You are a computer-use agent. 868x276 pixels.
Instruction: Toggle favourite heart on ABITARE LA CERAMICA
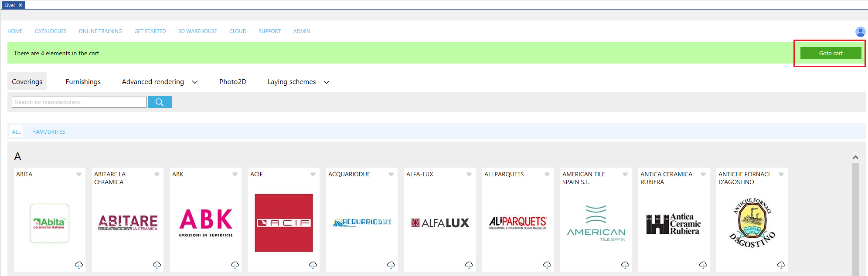[157, 174]
